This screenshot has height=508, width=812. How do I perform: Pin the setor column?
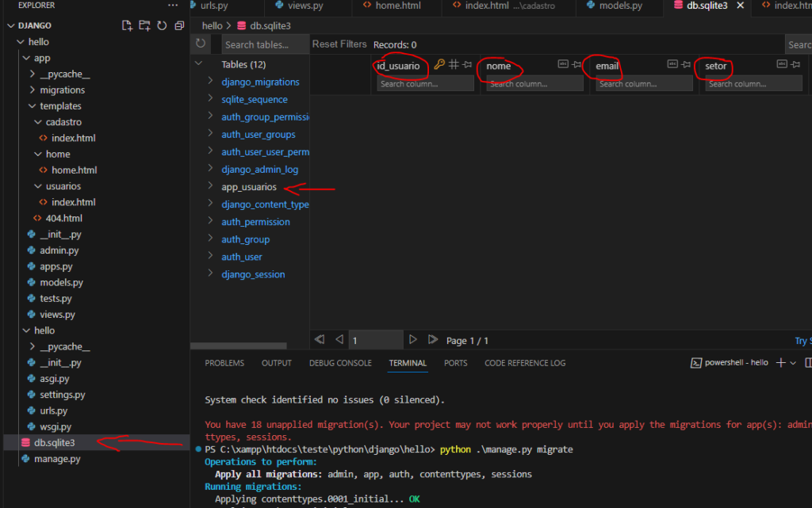click(x=795, y=64)
